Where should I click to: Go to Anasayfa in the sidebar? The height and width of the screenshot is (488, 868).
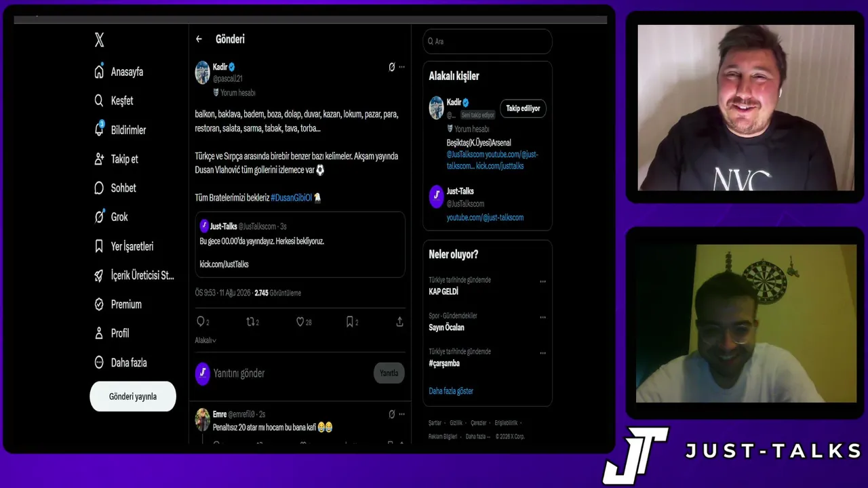coord(119,72)
